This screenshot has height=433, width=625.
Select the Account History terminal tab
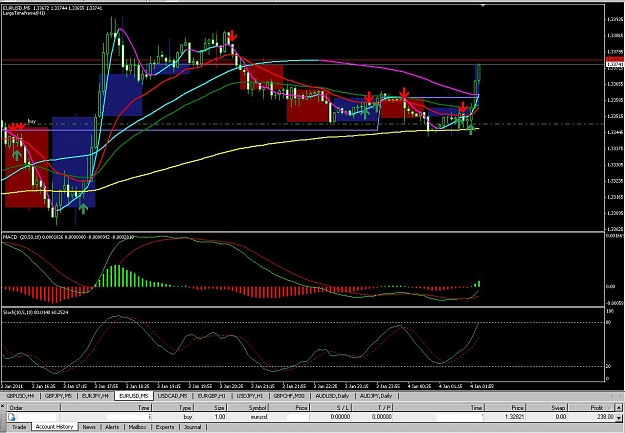(55, 427)
